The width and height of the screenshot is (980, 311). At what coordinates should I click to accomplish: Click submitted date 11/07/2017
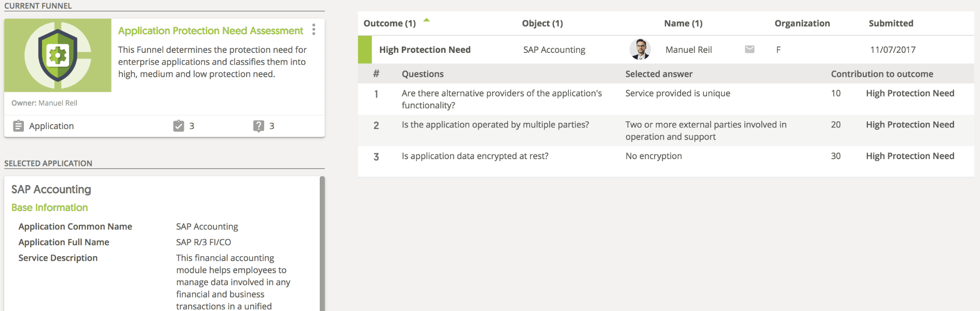(893, 50)
